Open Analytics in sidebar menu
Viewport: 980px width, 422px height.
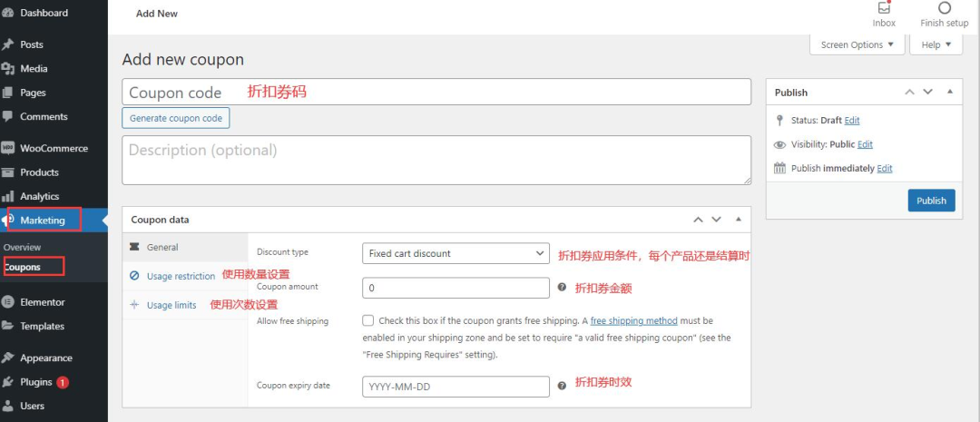pyautogui.click(x=39, y=196)
